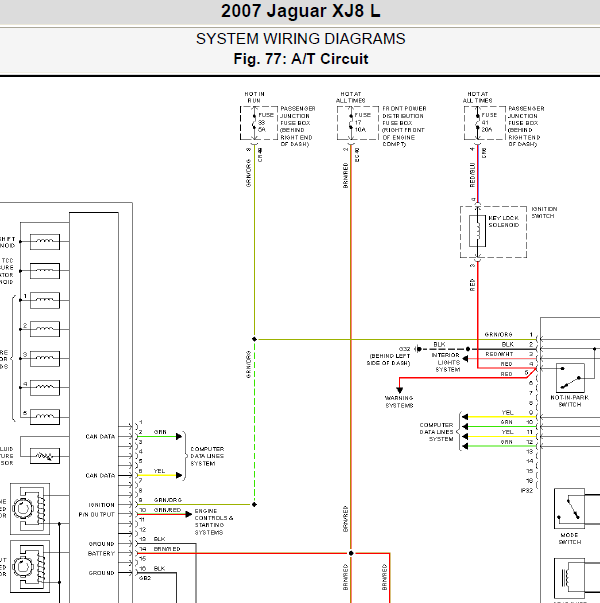Click the GRN/RED wire label at pin 10
The image size is (600, 603).
pos(167,510)
